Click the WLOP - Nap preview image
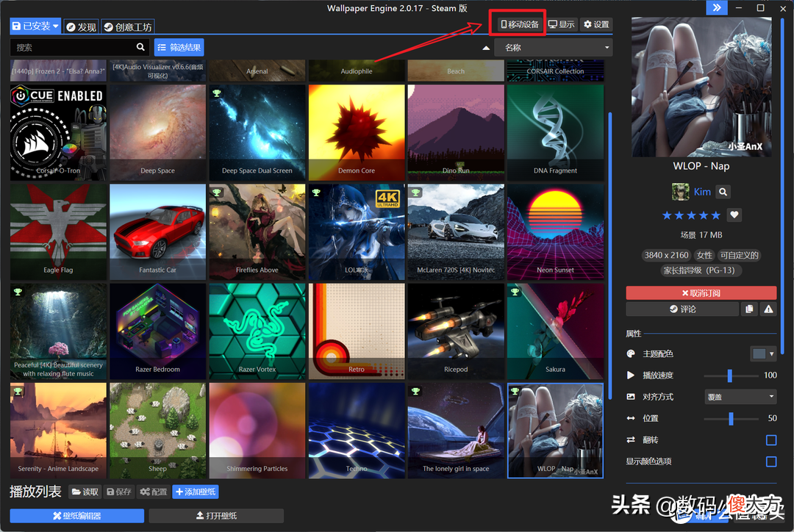Image resolution: width=794 pixels, height=532 pixels. pos(701,87)
